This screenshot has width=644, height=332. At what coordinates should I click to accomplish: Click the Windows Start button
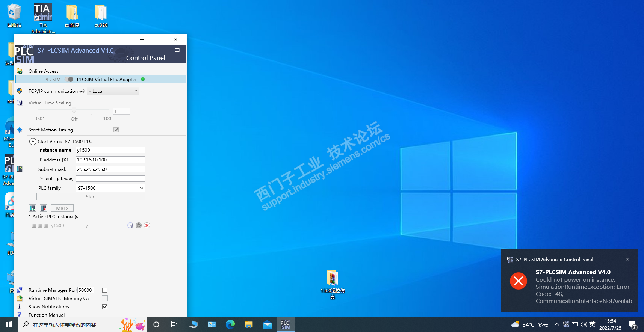[9, 324]
